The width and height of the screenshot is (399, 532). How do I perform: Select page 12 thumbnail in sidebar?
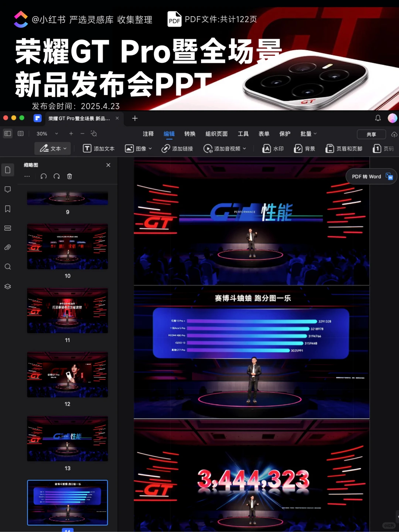67,375
